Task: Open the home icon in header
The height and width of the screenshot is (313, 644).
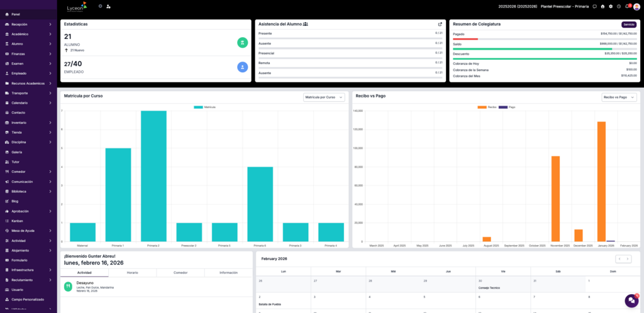Action: 602,6
